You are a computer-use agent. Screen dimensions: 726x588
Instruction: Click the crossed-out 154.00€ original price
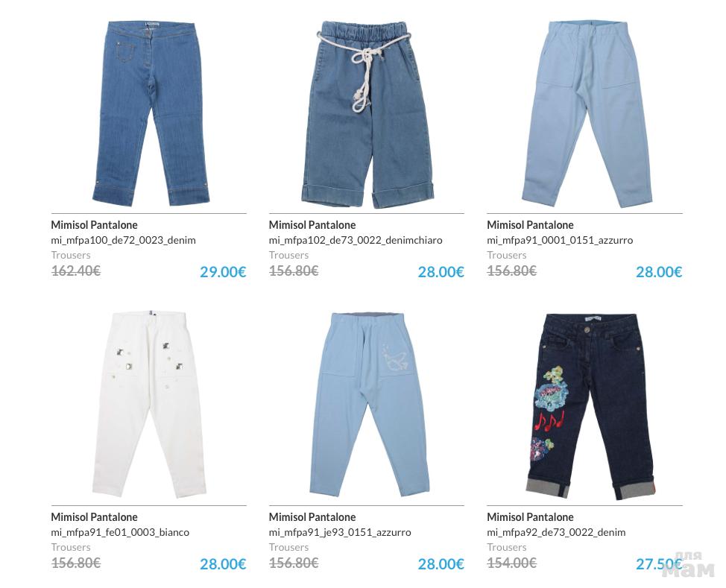coord(511,563)
